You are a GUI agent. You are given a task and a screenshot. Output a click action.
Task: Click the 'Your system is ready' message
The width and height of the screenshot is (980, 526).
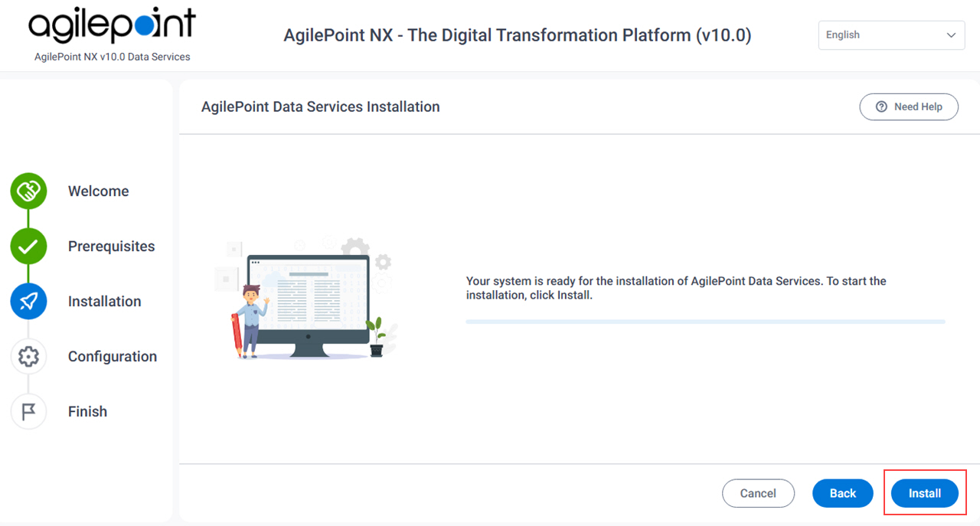[676, 288]
